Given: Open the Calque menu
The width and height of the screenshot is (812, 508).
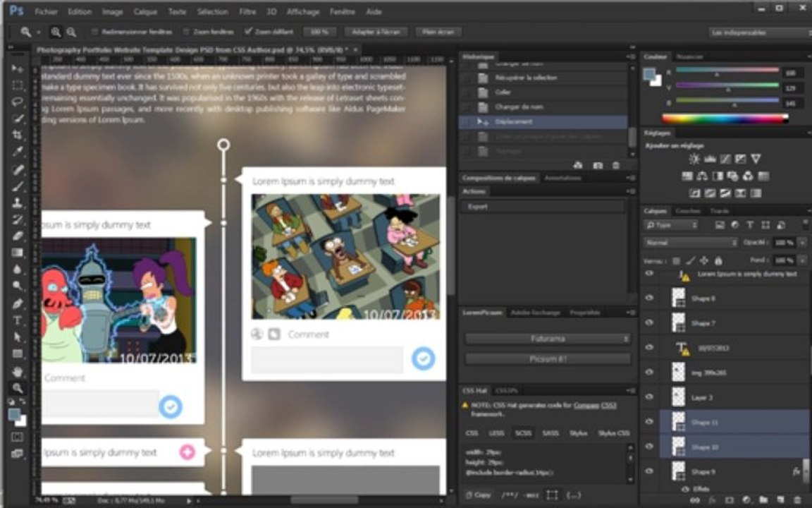Looking at the screenshot, I should [x=145, y=11].
